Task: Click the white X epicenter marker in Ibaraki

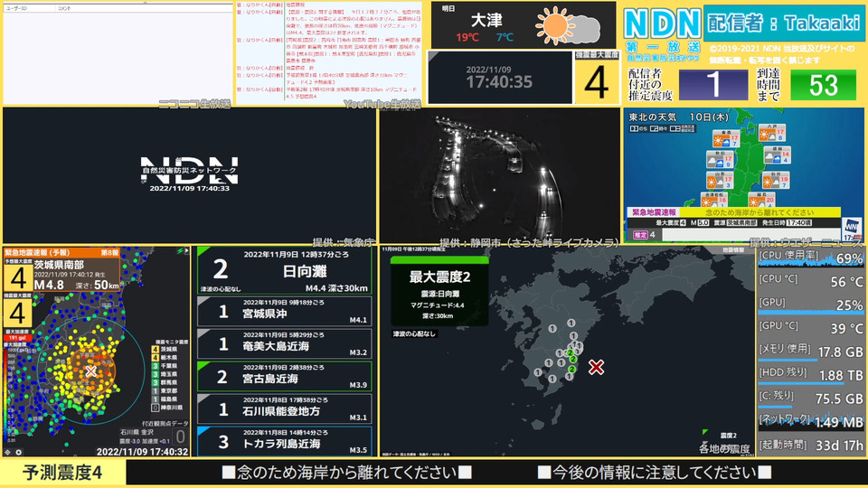Action: point(91,371)
